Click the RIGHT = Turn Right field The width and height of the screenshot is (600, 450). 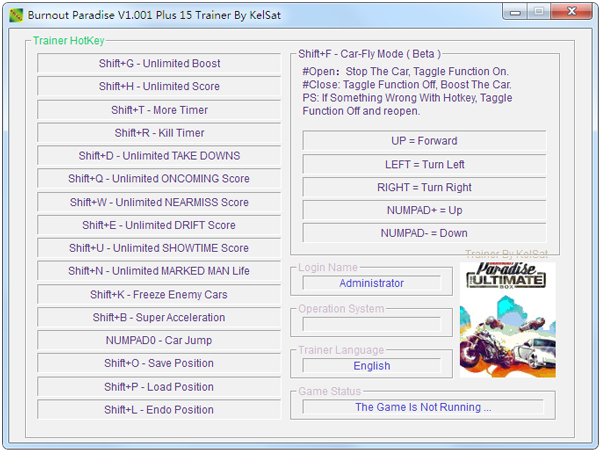click(x=424, y=188)
